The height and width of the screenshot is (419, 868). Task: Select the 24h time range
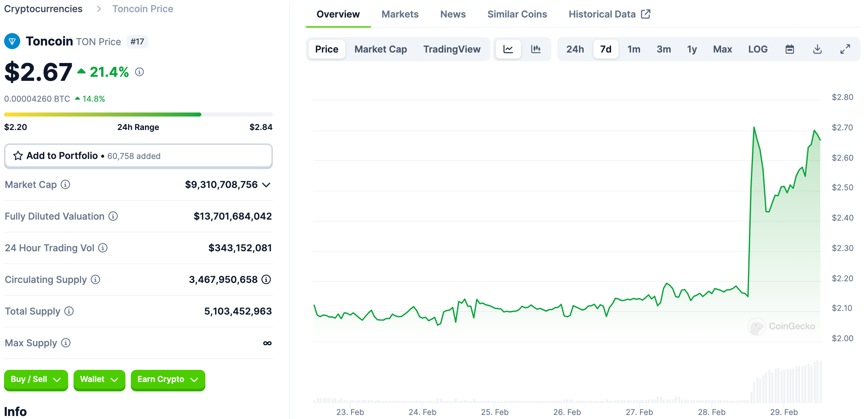(x=575, y=49)
